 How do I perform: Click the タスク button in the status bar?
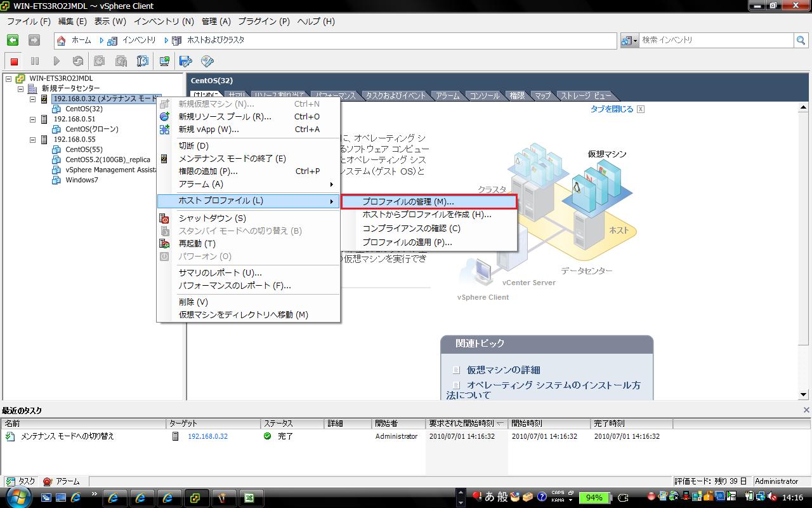pyautogui.click(x=21, y=482)
